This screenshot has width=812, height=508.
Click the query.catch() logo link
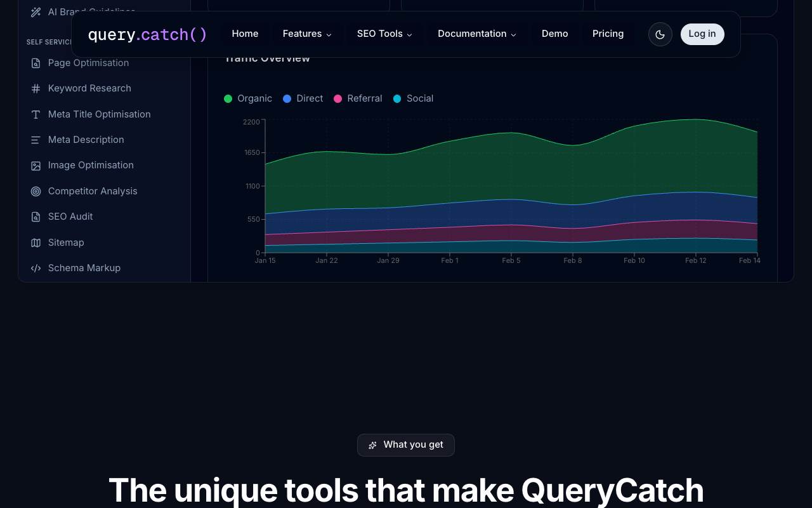pos(147,34)
